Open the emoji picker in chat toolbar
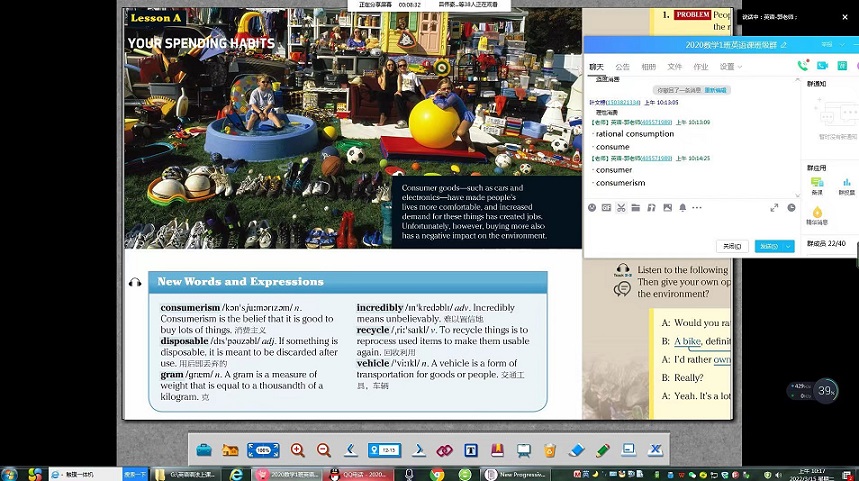 (x=592, y=208)
